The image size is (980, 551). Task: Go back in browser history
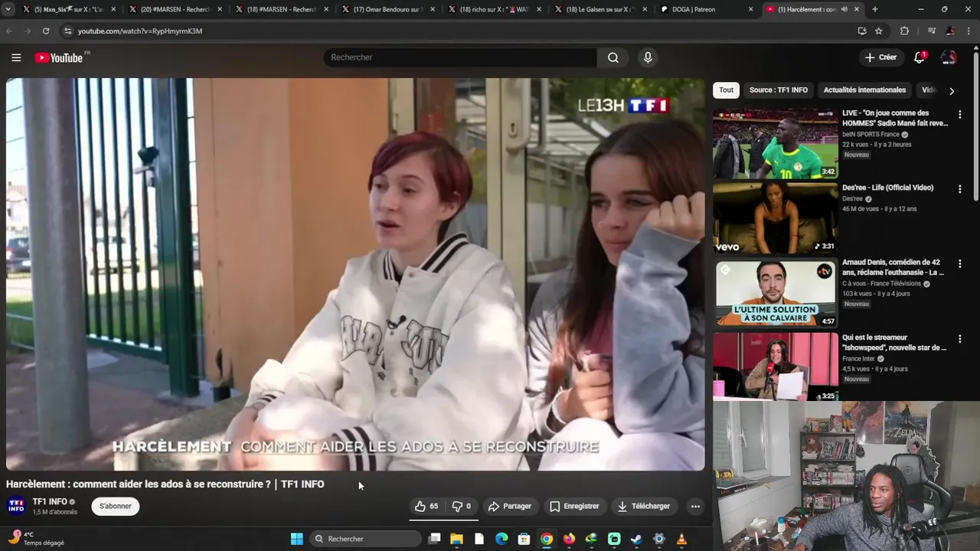(x=9, y=31)
